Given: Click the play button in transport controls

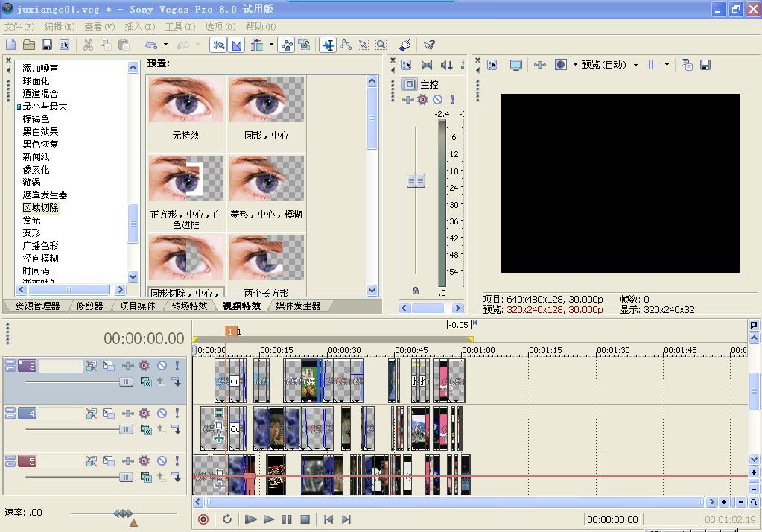Looking at the screenshot, I should pos(269,519).
